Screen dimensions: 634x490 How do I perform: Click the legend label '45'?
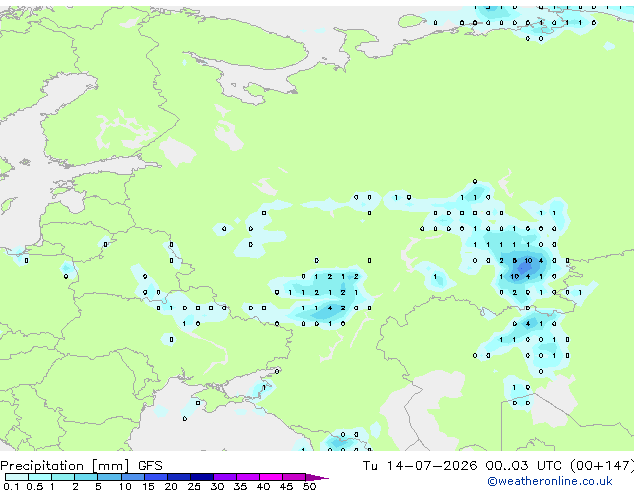click(x=286, y=486)
